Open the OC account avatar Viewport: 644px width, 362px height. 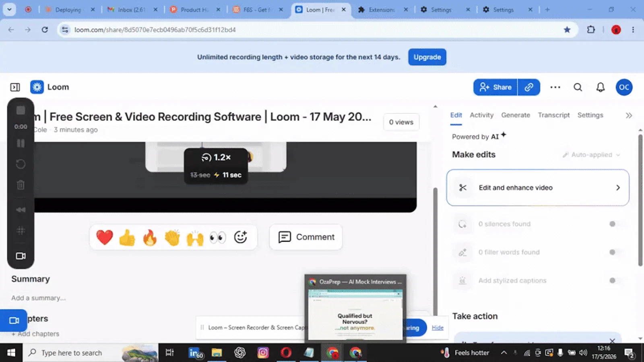624,87
